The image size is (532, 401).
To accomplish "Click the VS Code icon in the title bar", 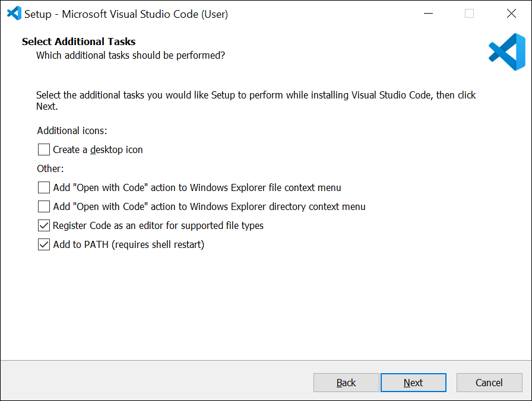I will (14, 13).
